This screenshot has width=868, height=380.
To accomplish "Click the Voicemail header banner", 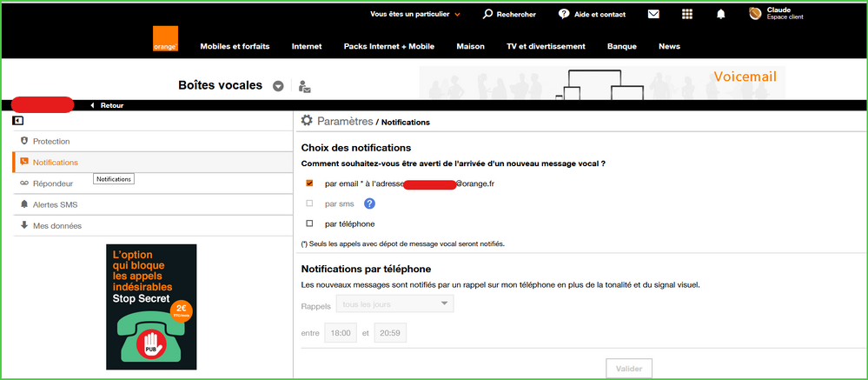I will tap(602, 83).
